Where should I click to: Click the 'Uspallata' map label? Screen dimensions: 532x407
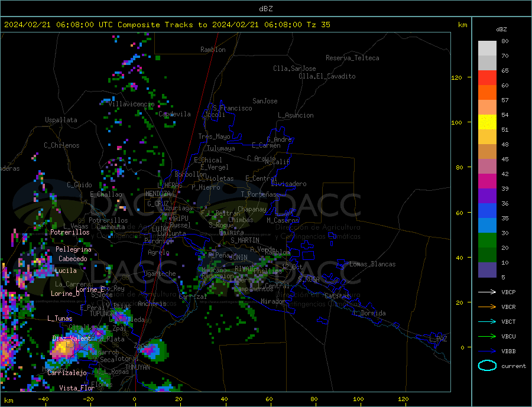(x=61, y=120)
